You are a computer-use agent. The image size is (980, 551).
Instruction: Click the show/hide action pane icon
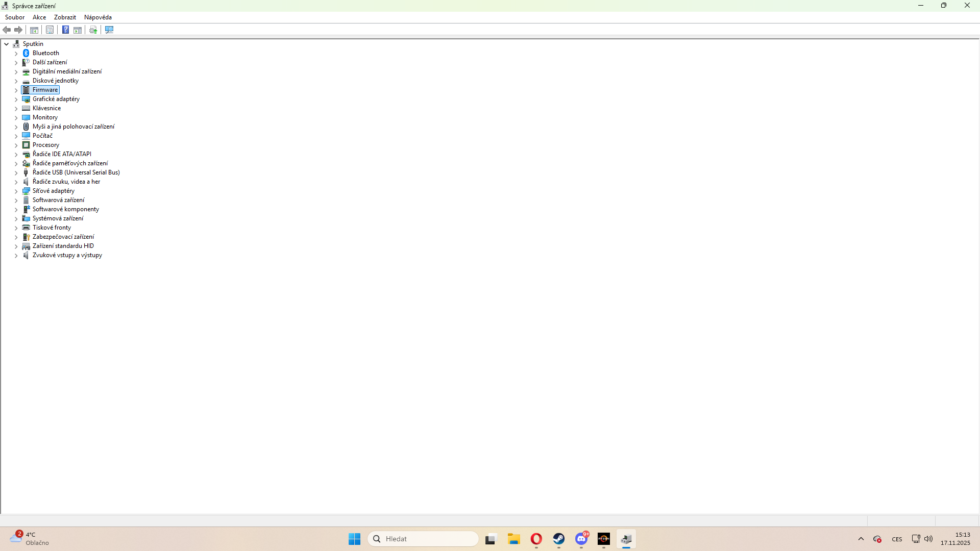pos(78,30)
